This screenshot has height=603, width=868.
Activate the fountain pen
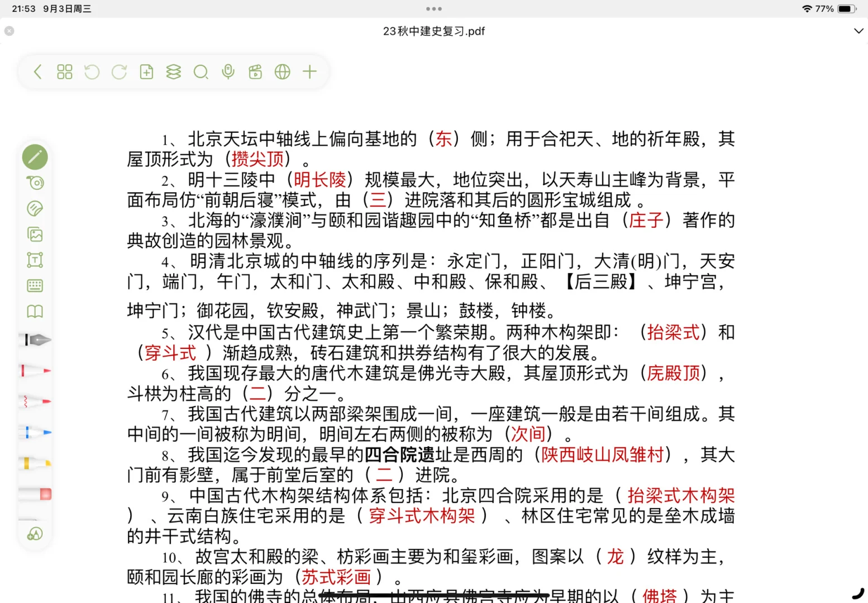click(35, 339)
